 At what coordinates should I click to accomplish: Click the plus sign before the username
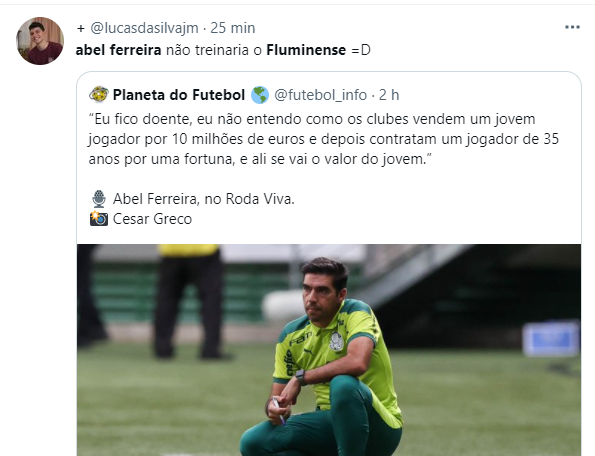[80, 28]
